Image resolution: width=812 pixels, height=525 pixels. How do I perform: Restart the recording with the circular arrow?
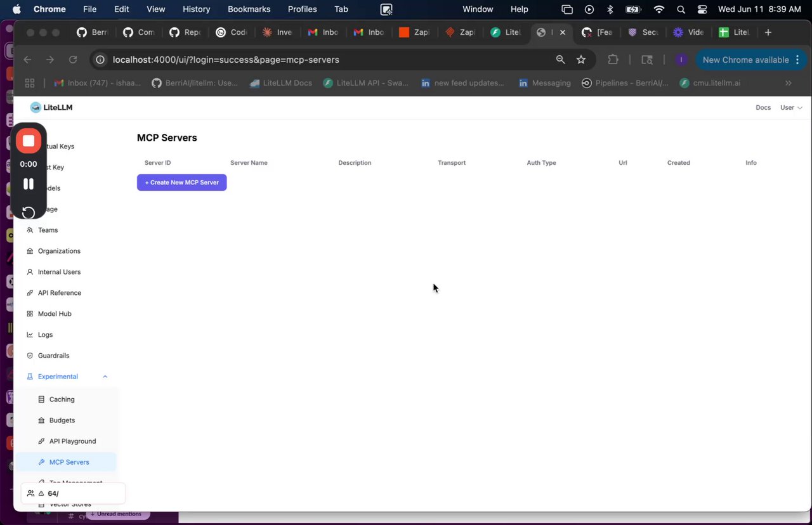pos(29,212)
